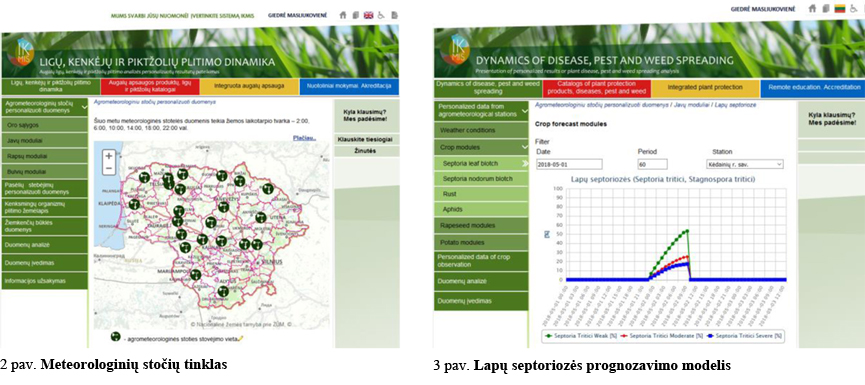Zoom out on the stations map
The height and width of the screenshot is (385, 865).
[x=109, y=167]
